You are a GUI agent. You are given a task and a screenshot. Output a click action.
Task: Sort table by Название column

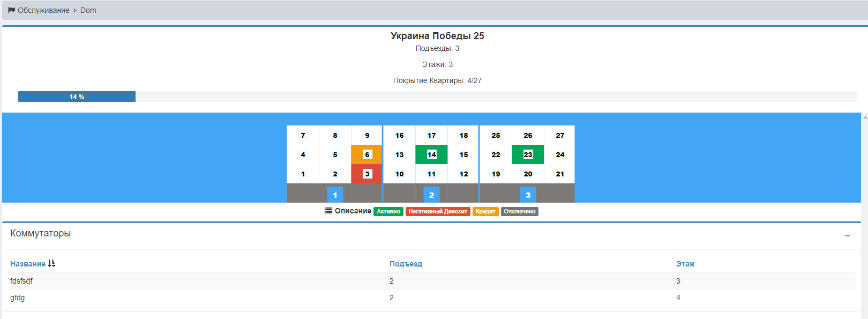28,264
